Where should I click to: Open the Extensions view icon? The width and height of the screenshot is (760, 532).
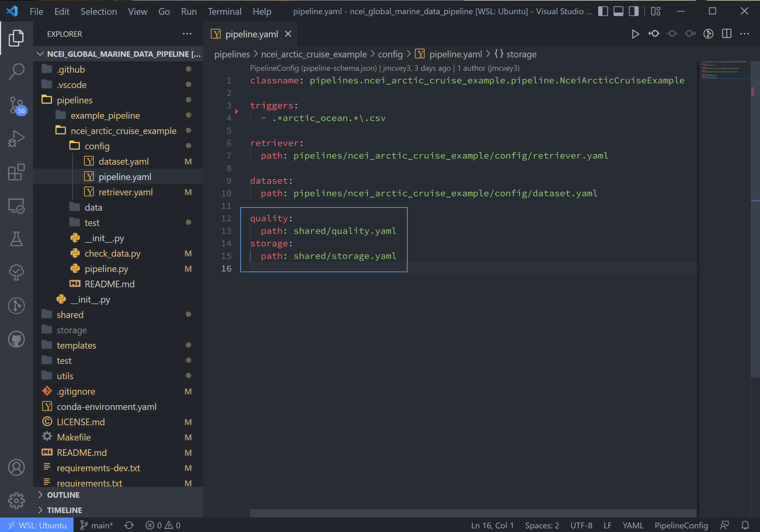(x=16, y=172)
